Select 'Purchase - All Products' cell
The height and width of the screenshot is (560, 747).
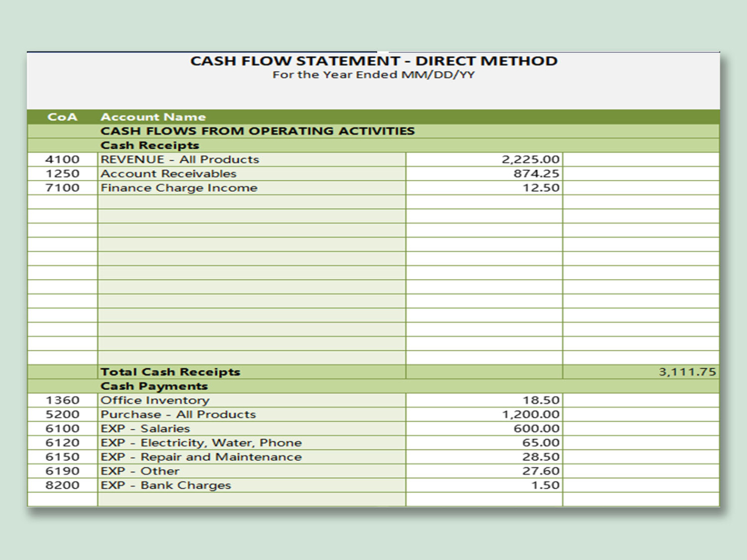(252, 414)
